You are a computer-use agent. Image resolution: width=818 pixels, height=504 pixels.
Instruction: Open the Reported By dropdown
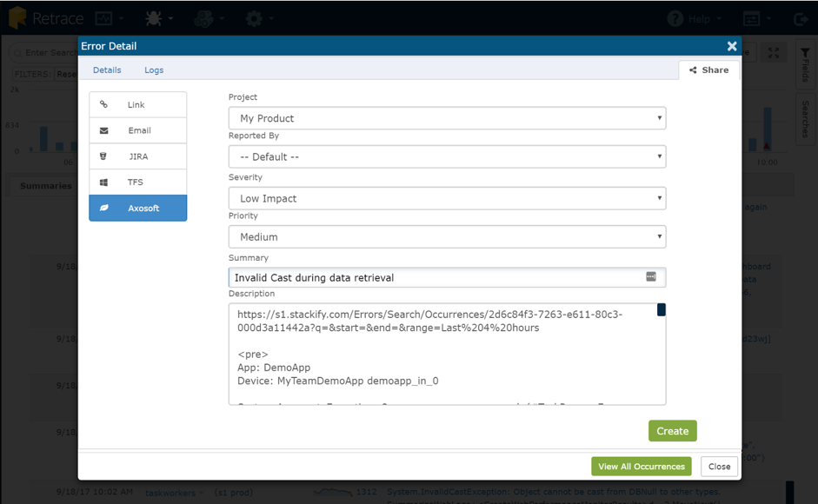[x=447, y=157]
